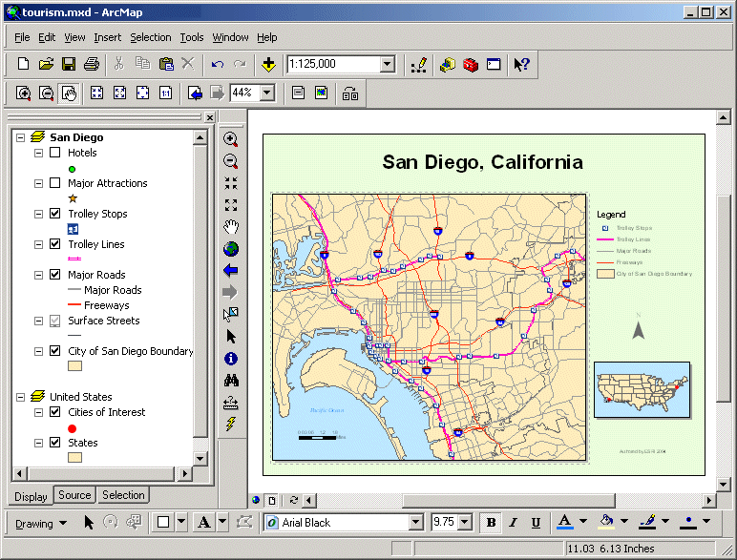Collapse the San Diego data frame
Viewport: 737px width, 560px height.
20,137
